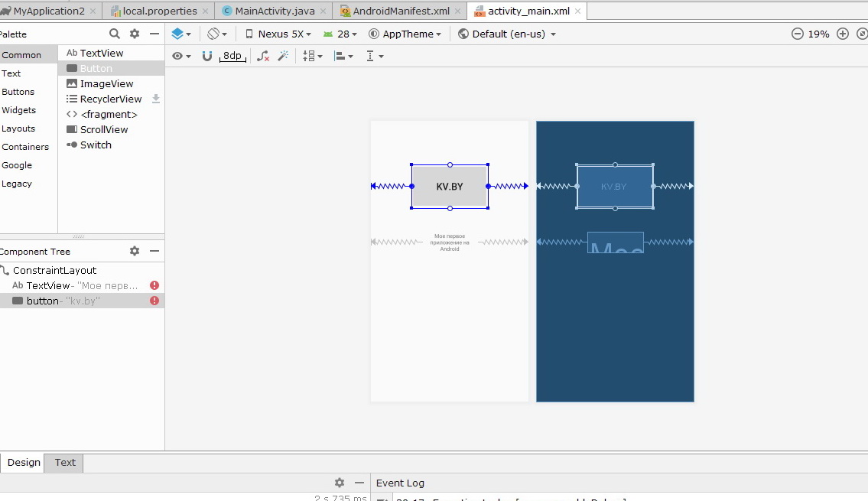This screenshot has height=501, width=868.
Task: Open the local.properties editor tab
Action: point(159,11)
